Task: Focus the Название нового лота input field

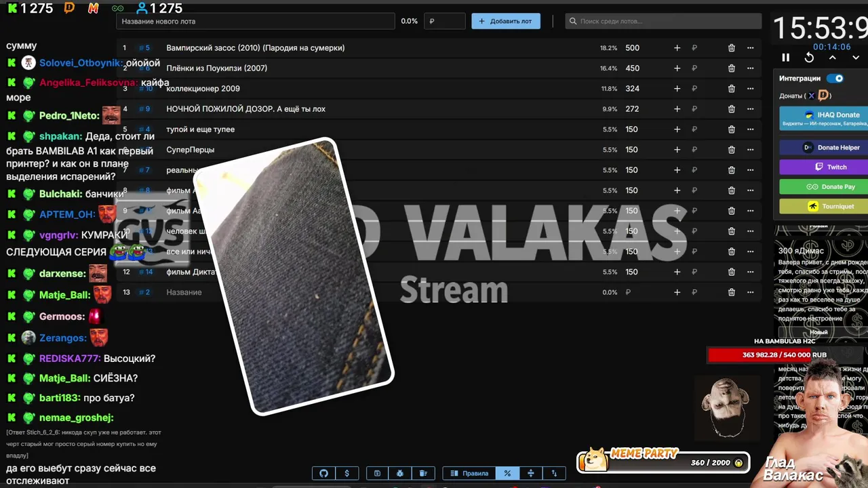Action: (x=256, y=21)
